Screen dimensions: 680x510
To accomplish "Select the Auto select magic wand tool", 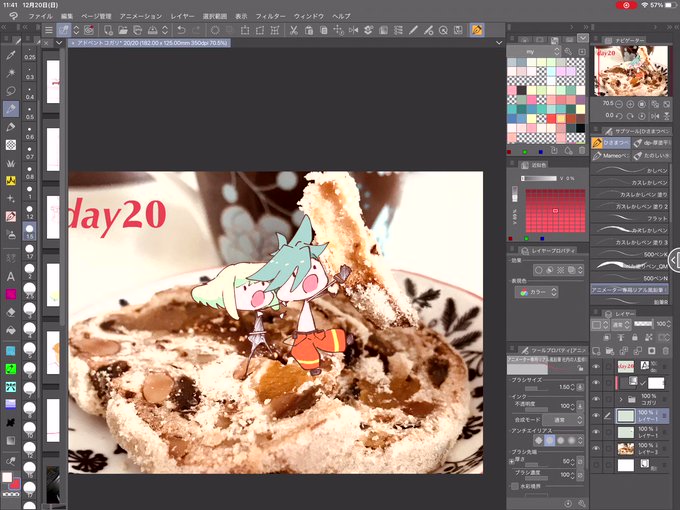I will (11, 72).
